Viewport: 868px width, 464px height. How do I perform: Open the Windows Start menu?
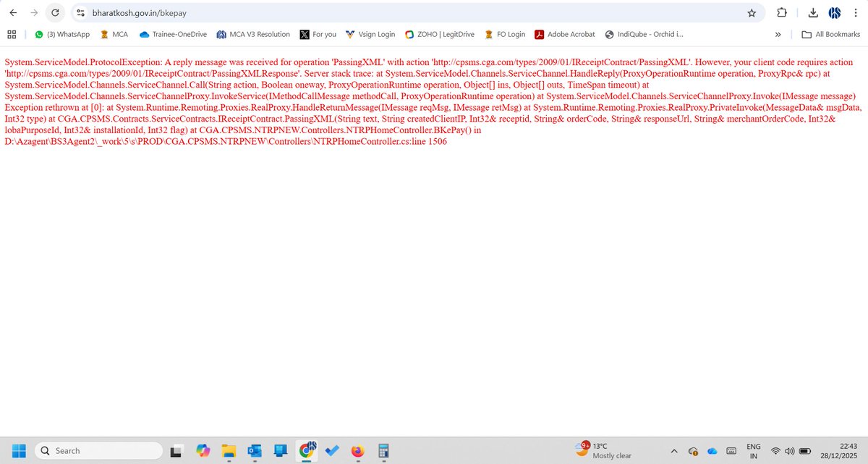(x=18, y=450)
